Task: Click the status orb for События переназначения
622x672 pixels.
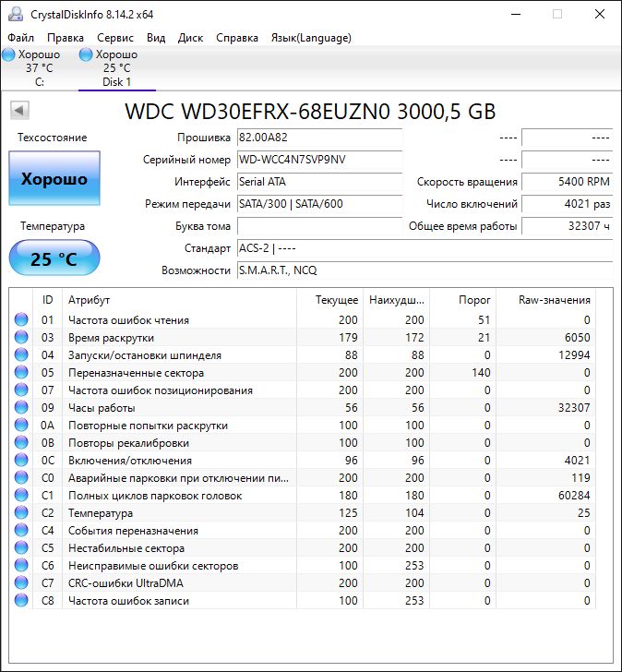Action: (x=21, y=531)
